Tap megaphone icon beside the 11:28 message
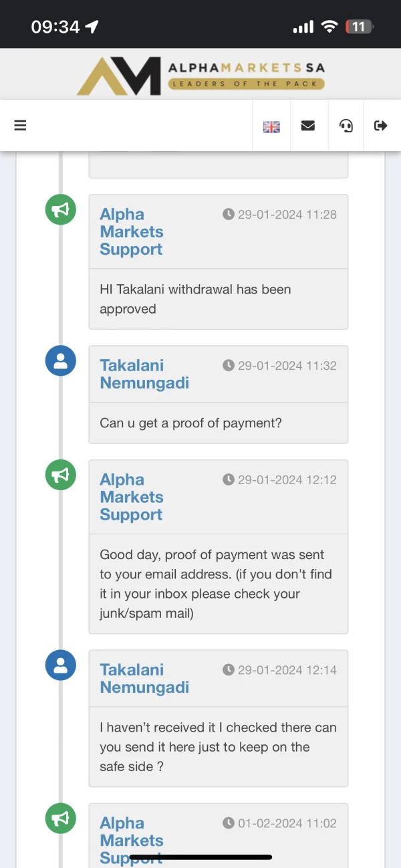This screenshot has height=868, width=401. 60,209
